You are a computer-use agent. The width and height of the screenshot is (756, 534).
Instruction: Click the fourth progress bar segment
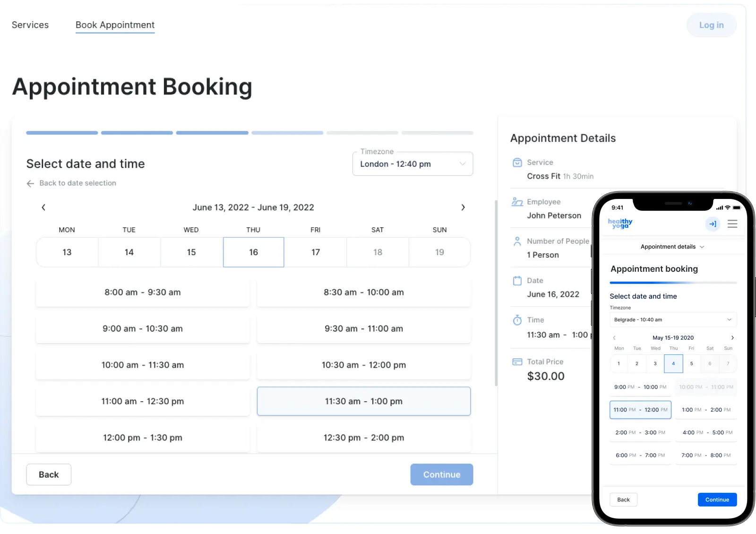pos(287,133)
